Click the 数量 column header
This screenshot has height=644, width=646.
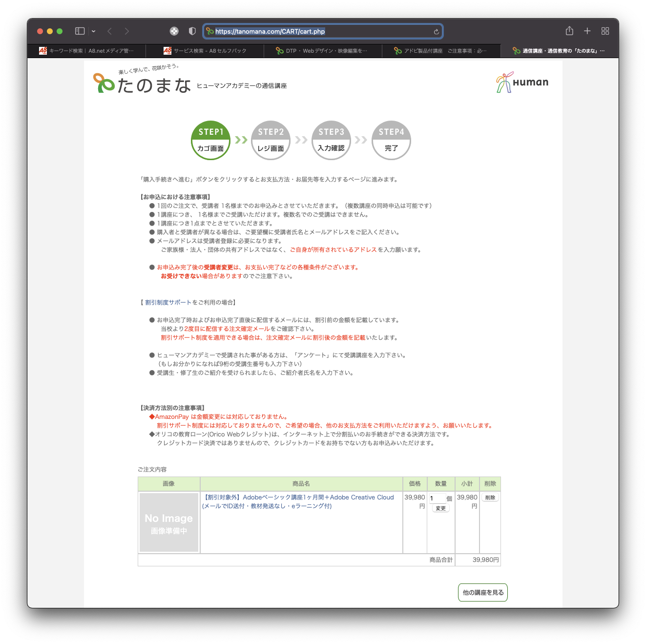tap(441, 484)
